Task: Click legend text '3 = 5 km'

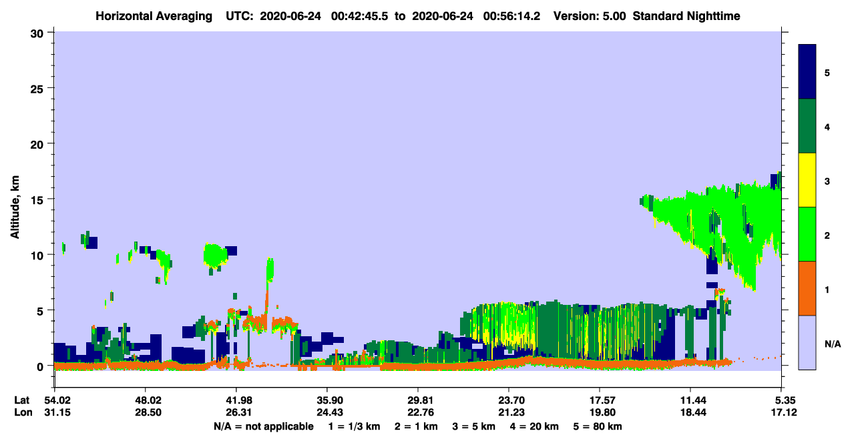Action: (474, 426)
